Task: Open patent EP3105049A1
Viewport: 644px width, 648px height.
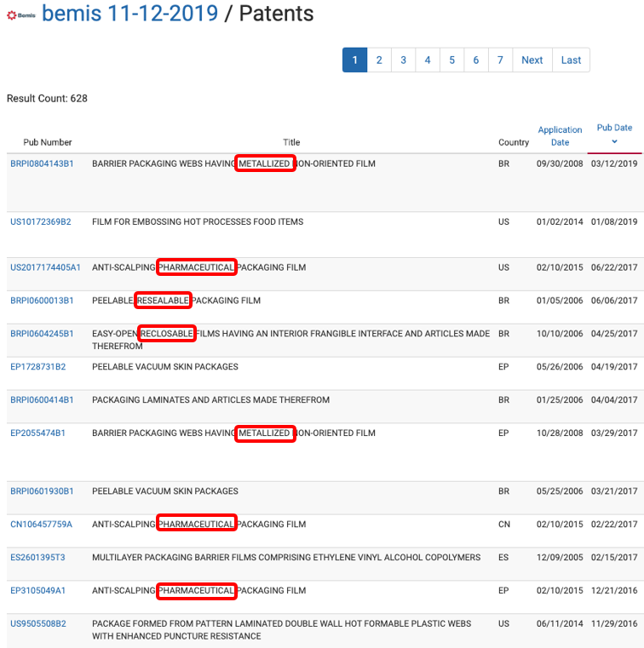Action: coord(37,591)
